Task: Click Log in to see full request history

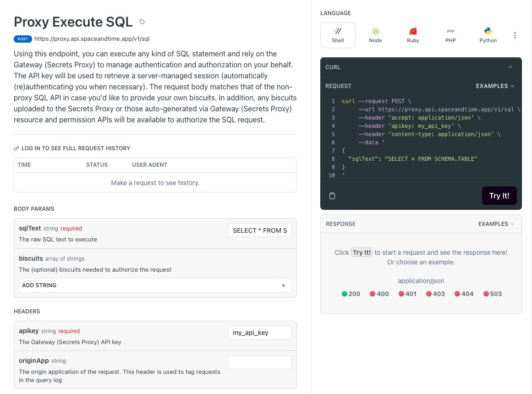Action: pos(72,148)
